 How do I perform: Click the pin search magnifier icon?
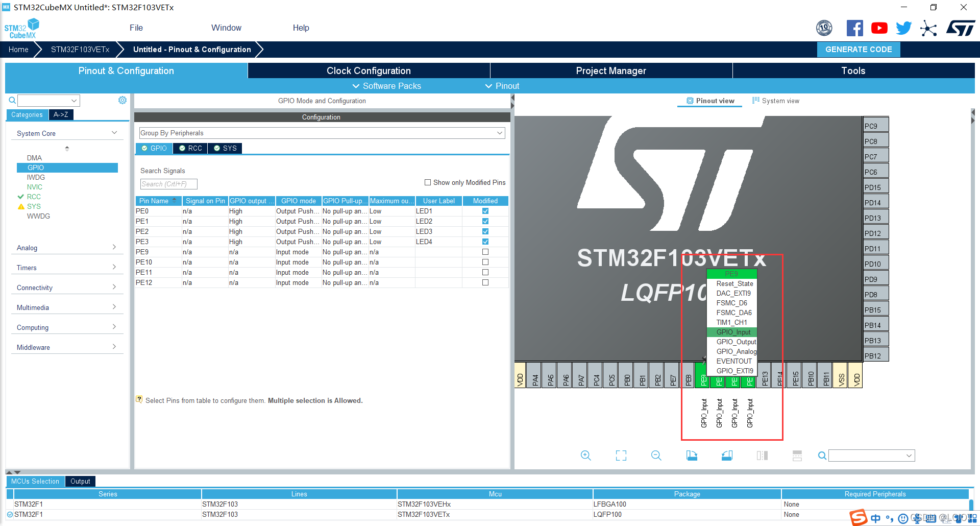tap(822, 456)
